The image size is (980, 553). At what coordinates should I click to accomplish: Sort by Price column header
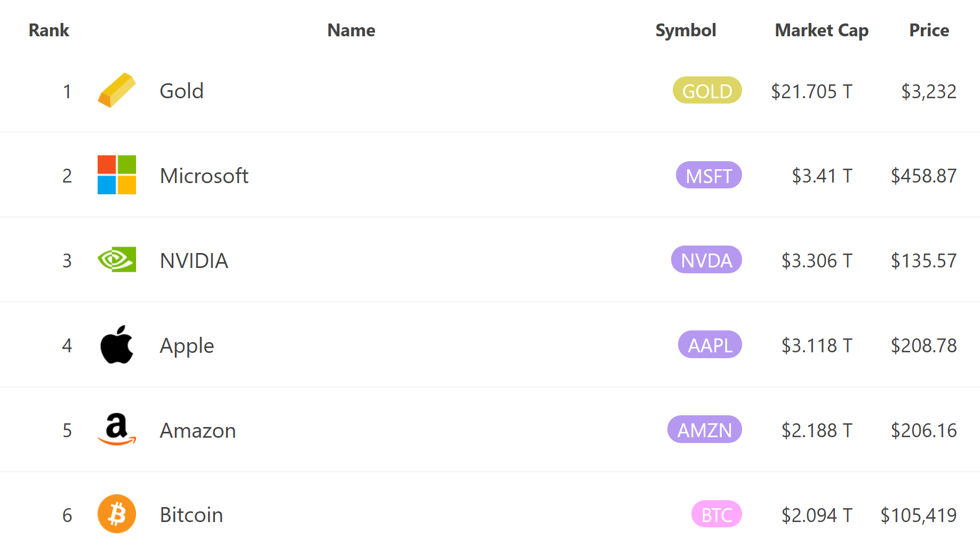click(929, 30)
